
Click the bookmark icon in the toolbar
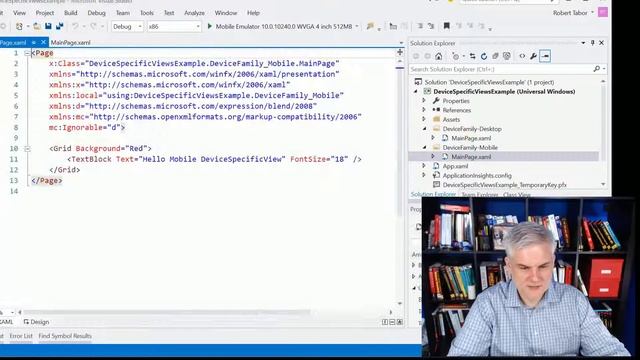pos(447,26)
